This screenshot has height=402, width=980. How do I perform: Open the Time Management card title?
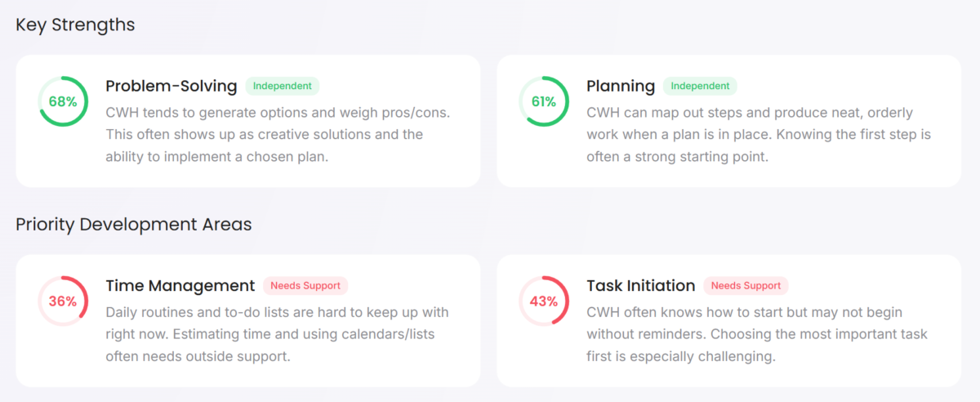(x=180, y=285)
